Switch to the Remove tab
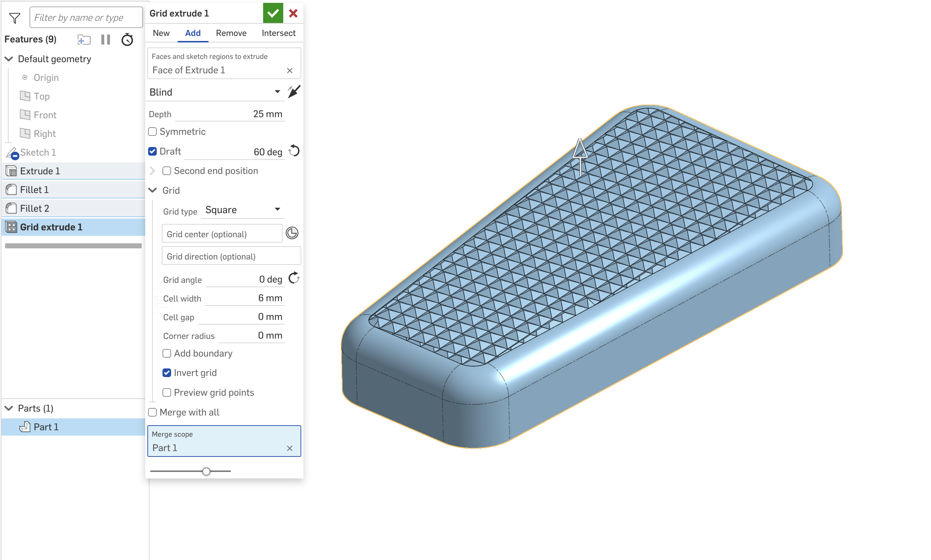This screenshot has height=560, width=931. coord(231,33)
